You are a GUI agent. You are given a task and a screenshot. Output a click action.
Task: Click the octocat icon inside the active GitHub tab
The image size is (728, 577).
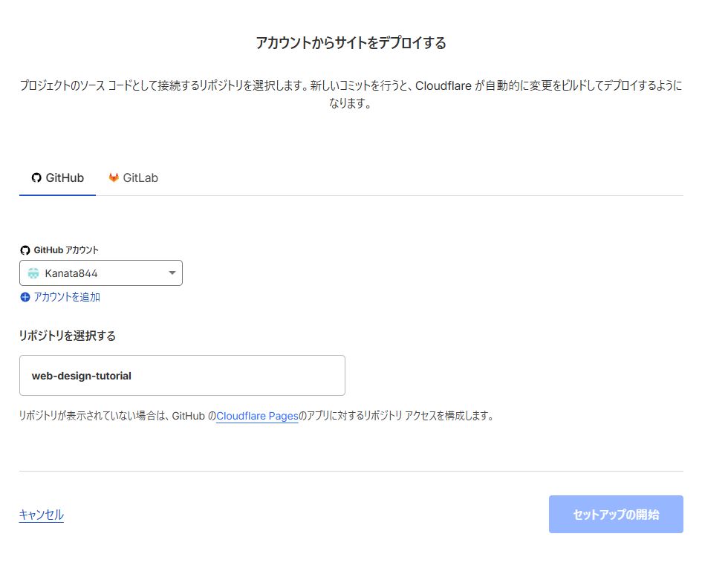(36, 177)
